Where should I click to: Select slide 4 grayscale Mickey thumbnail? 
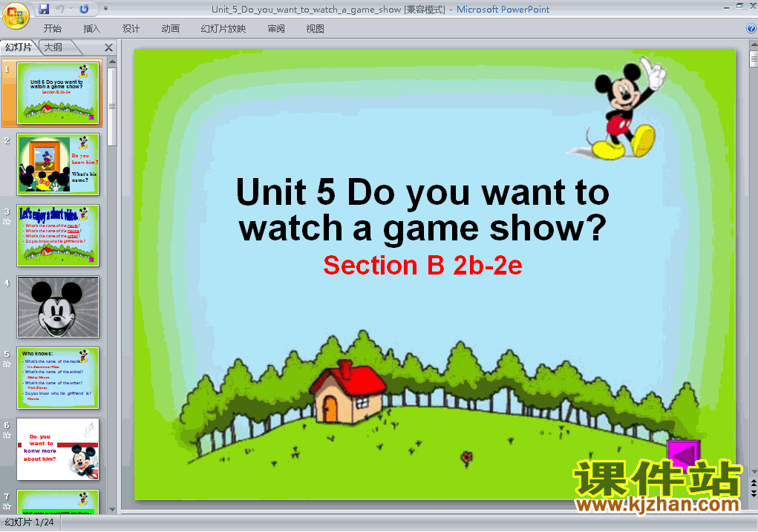58,307
